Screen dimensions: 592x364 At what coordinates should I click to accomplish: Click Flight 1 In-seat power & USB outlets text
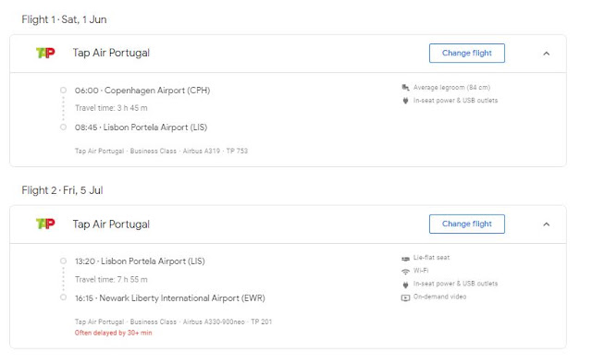click(455, 101)
